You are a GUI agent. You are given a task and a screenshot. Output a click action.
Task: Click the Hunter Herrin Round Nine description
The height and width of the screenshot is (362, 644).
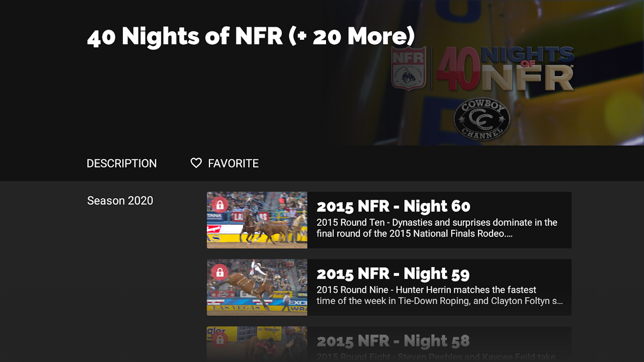439,295
